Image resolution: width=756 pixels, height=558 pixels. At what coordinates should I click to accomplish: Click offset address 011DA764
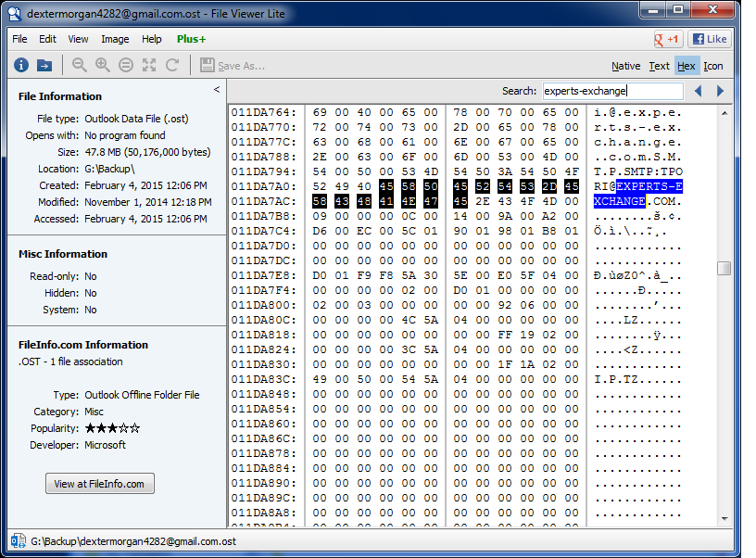tap(263, 112)
